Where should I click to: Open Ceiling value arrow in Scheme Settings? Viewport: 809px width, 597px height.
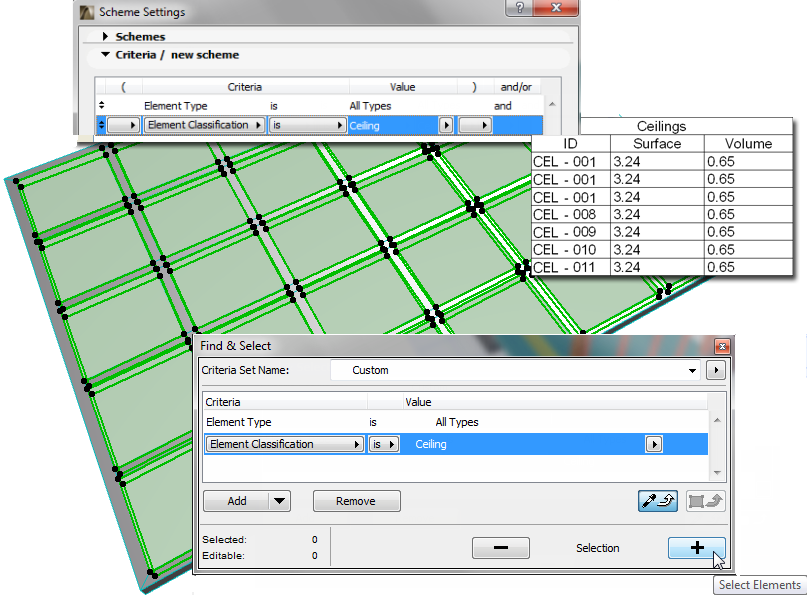pyautogui.click(x=446, y=125)
